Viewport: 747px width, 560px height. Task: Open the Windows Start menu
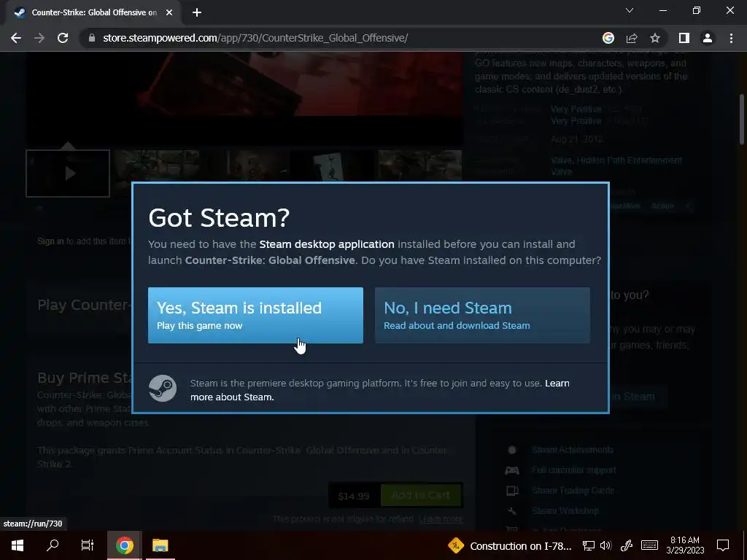click(18, 545)
